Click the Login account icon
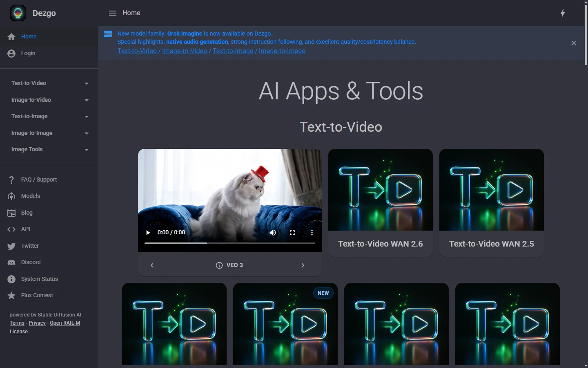 tap(11, 54)
